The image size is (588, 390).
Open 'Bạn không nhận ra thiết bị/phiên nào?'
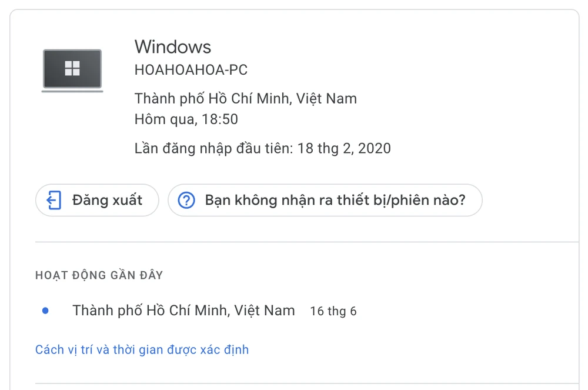335,201
